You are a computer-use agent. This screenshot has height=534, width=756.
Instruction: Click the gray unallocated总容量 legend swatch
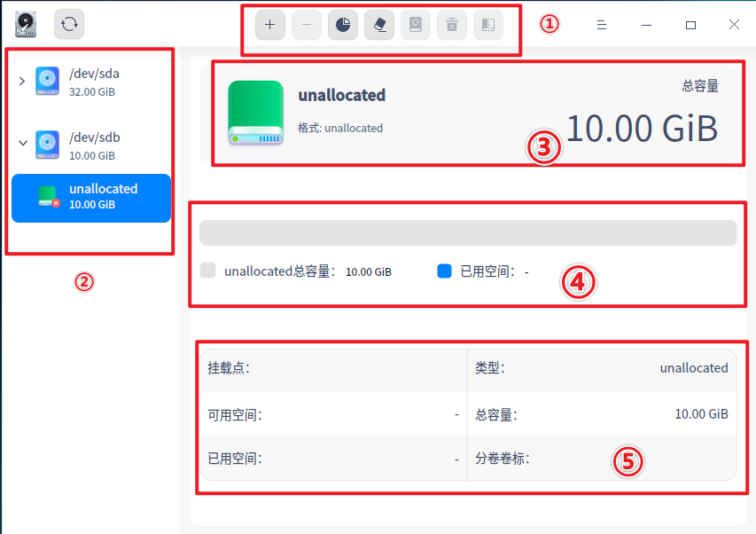coord(208,271)
